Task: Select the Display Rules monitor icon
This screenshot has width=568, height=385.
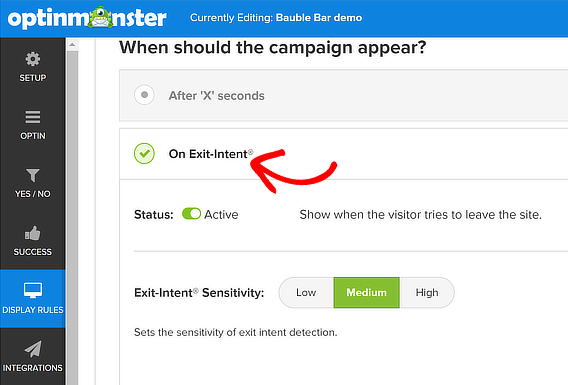Action: 33,290
